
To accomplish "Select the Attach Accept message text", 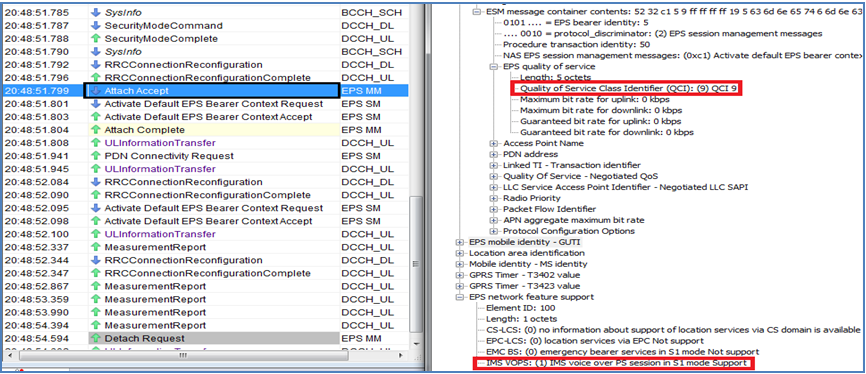I will (136, 91).
